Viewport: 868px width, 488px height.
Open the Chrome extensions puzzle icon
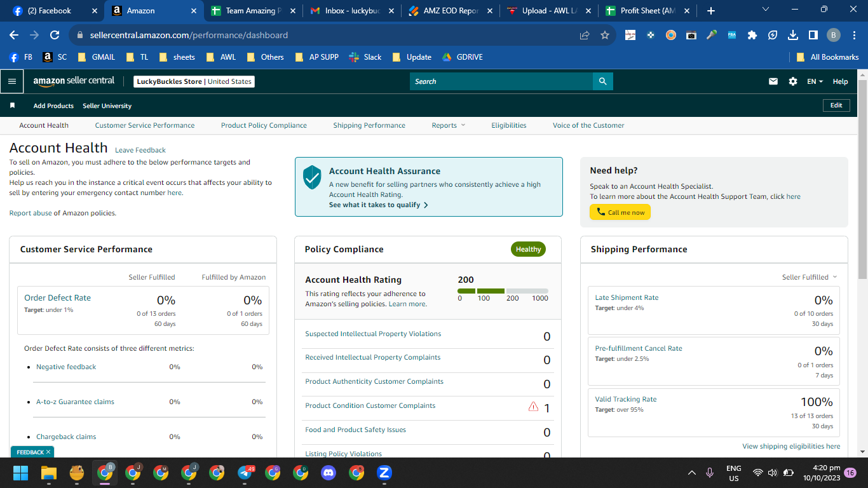752,35
